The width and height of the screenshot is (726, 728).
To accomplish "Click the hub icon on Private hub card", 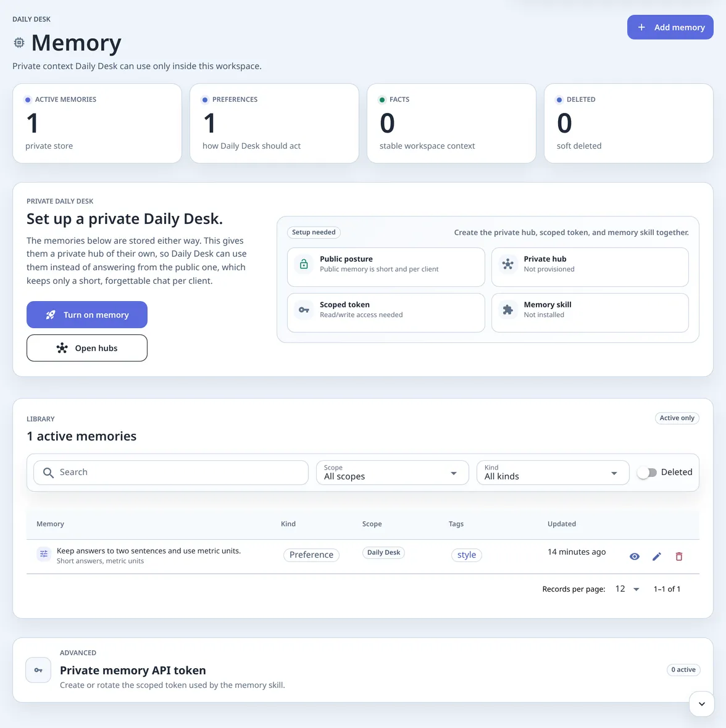I will 507,263.
